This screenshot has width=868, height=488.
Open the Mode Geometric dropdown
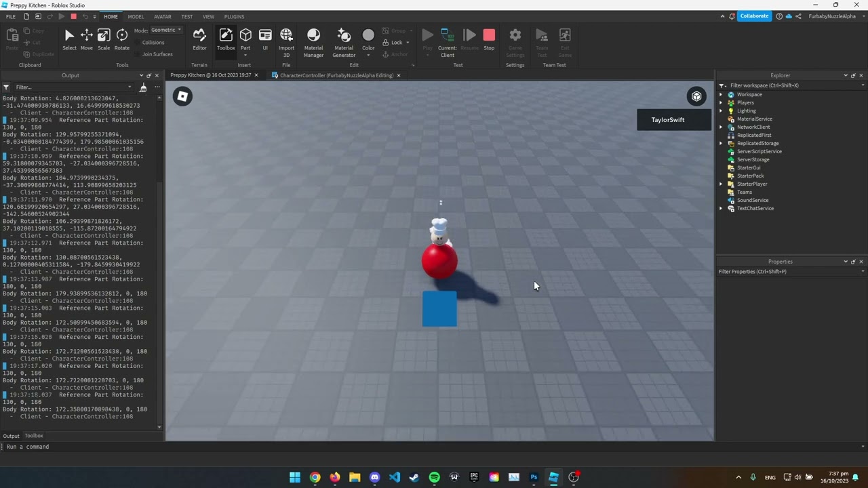(x=166, y=30)
